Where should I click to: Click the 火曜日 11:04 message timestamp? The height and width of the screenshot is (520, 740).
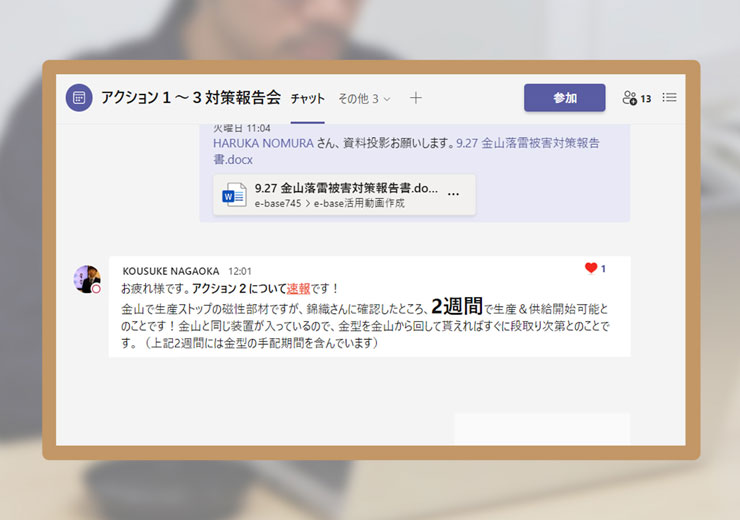pos(241,129)
